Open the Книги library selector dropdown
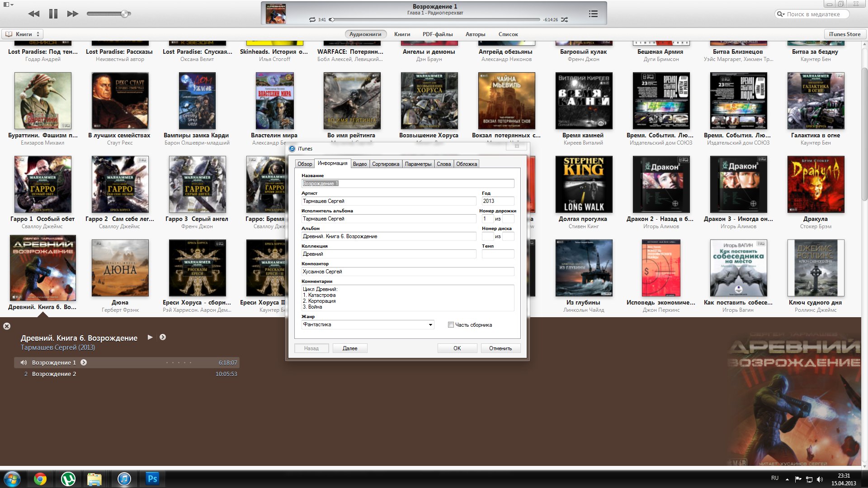The height and width of the screenshot is (488, 868). pyautogui.click(x=23, y=34)
